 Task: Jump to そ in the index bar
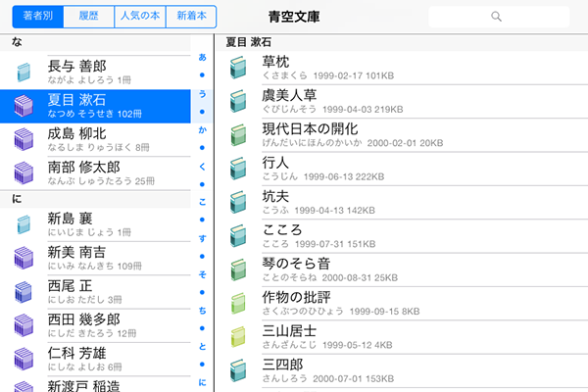click(x=203, y=274)
